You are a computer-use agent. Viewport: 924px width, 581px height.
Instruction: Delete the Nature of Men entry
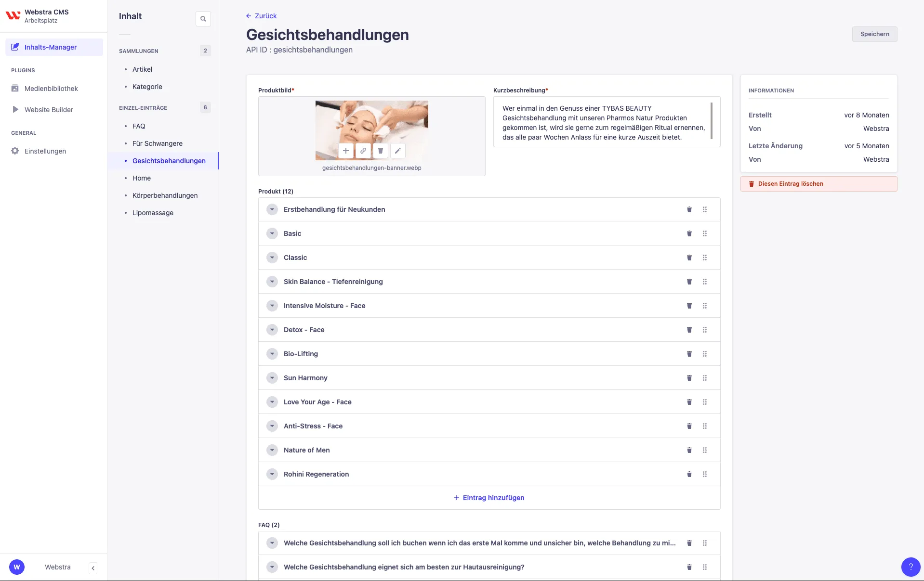pos(689,450)
